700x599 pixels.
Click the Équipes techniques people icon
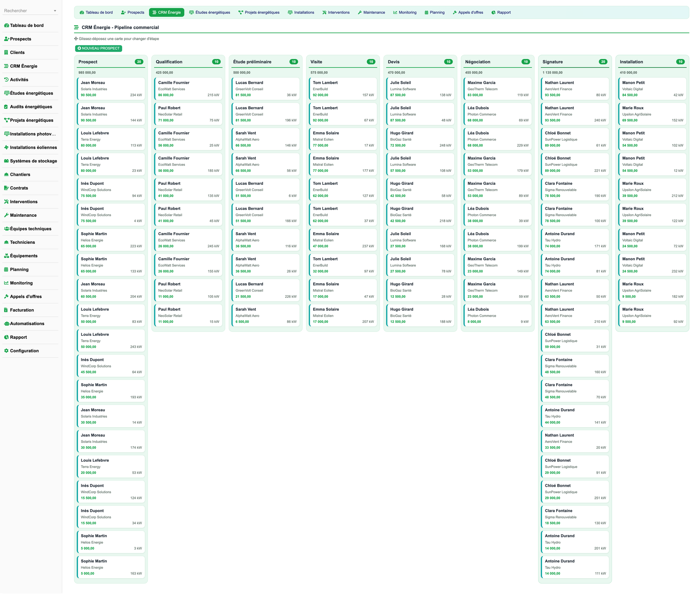coord(7,229)
